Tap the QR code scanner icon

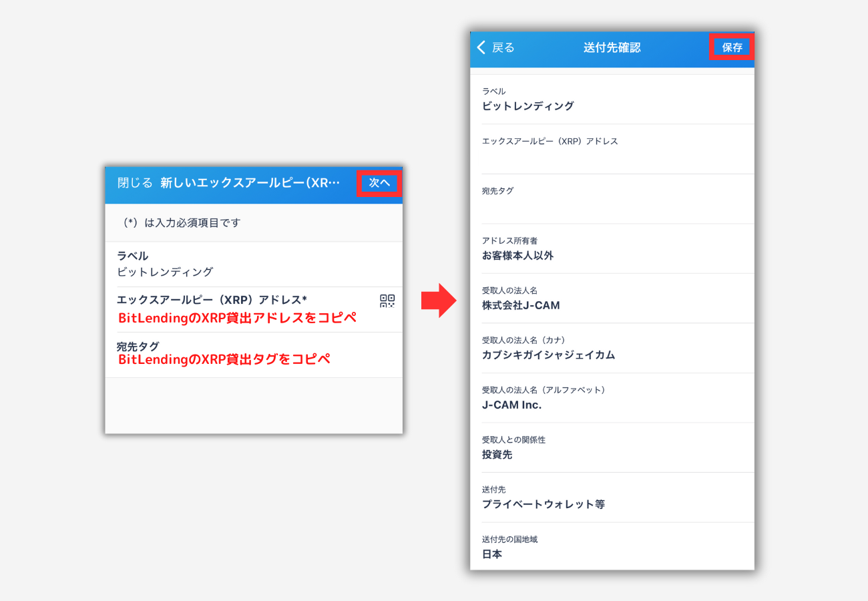point(387,300)
